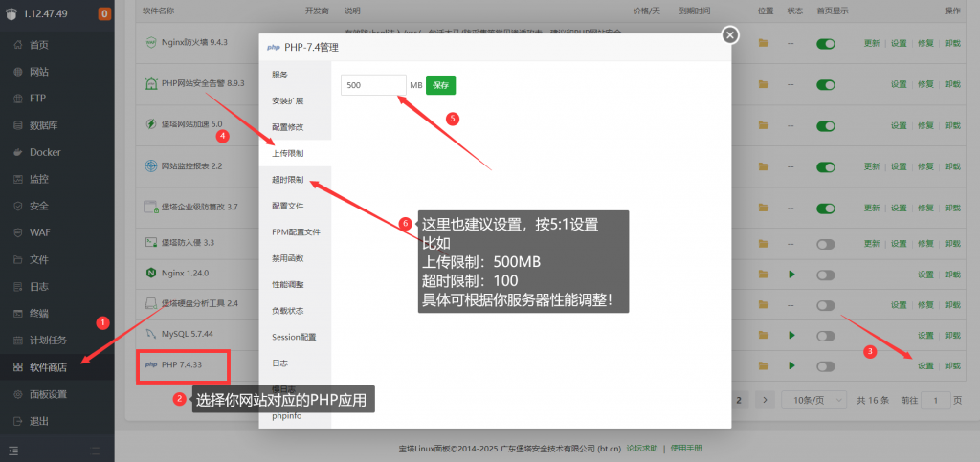980x462 pixels.
Task: Open the 论坛求助 footer link
Action: click(x=642, y=449)
